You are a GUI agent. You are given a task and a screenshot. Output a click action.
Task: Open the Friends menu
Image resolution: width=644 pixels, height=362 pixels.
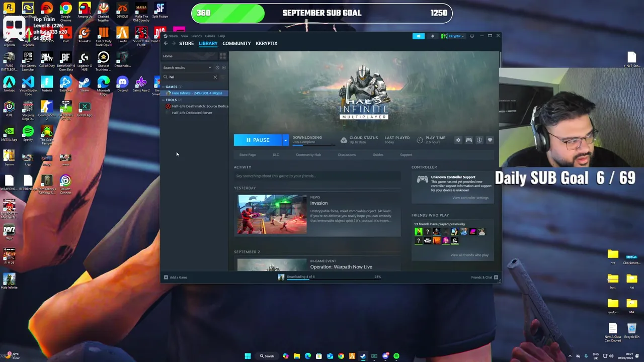pos(196,36)
